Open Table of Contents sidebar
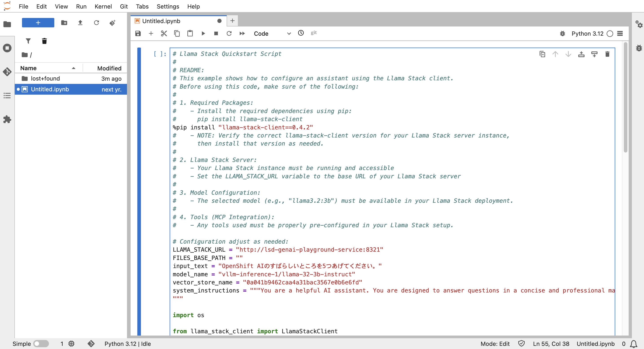The image size is (644, 349). [x=7, y=95]
